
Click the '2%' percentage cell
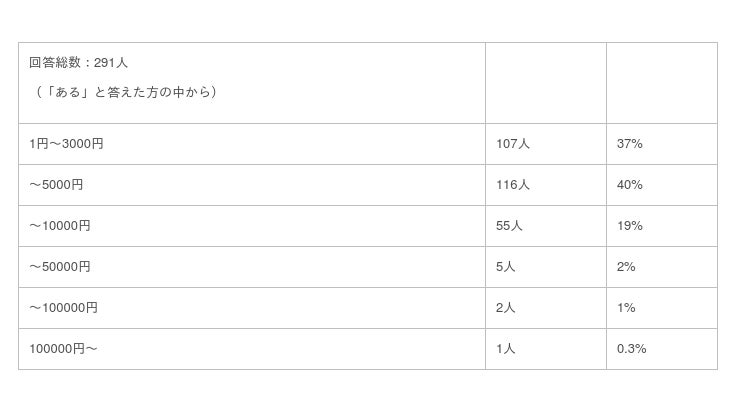pyautogui.click(x=626, y=267)
